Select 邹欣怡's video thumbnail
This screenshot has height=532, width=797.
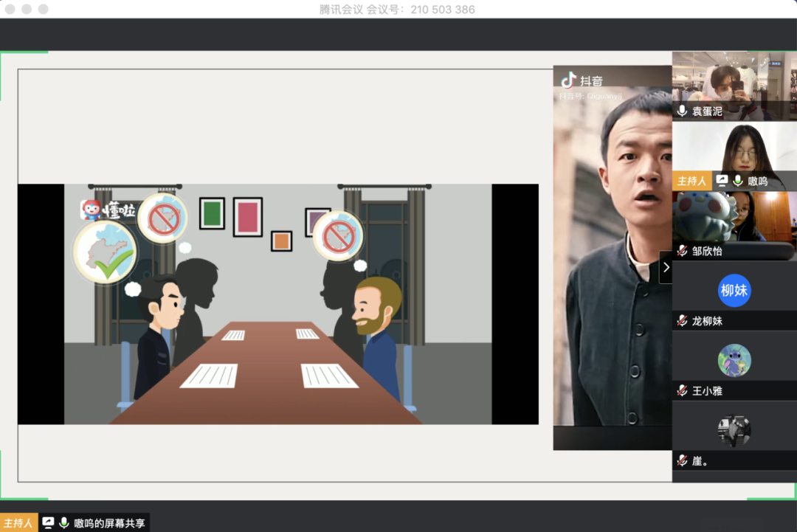[x=734, y=218]
